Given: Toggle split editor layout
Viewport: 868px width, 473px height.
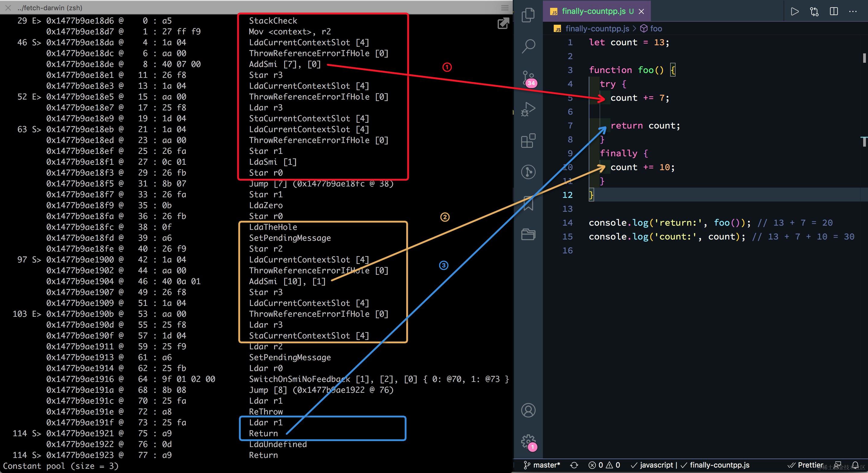Looking at the screenshot, I should point(834,11).
